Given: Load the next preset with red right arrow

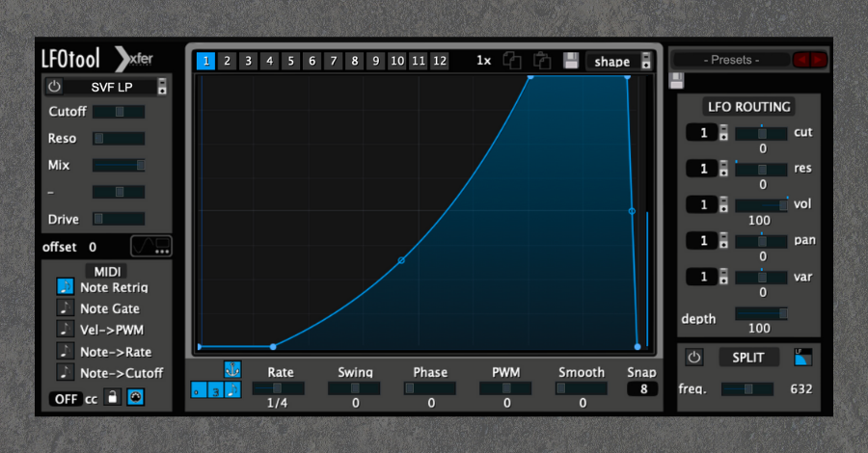Looking at the screenshot, I should click(819, 60).
